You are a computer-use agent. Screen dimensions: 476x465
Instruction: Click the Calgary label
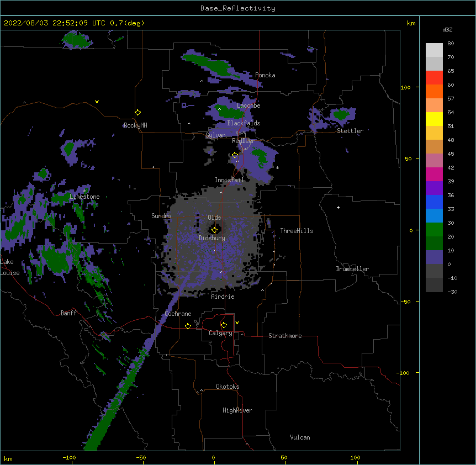pos(221,333)
